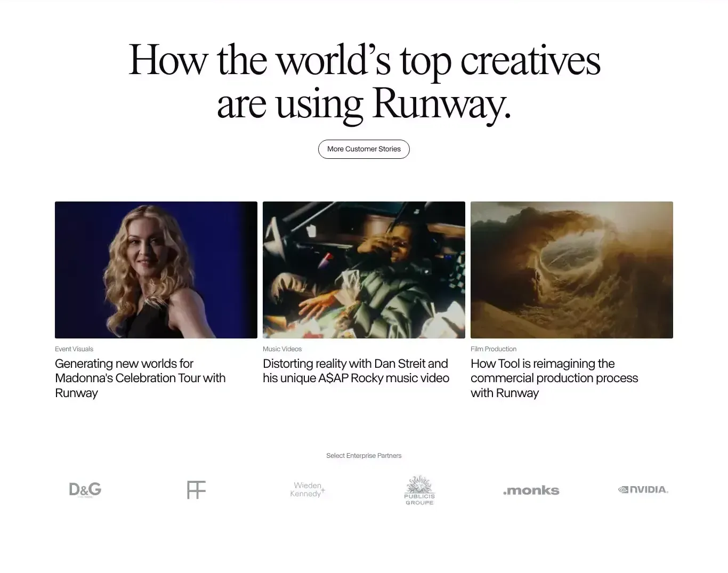Open the A$AP Rocky music video thumbnail

tap(364, 270)
